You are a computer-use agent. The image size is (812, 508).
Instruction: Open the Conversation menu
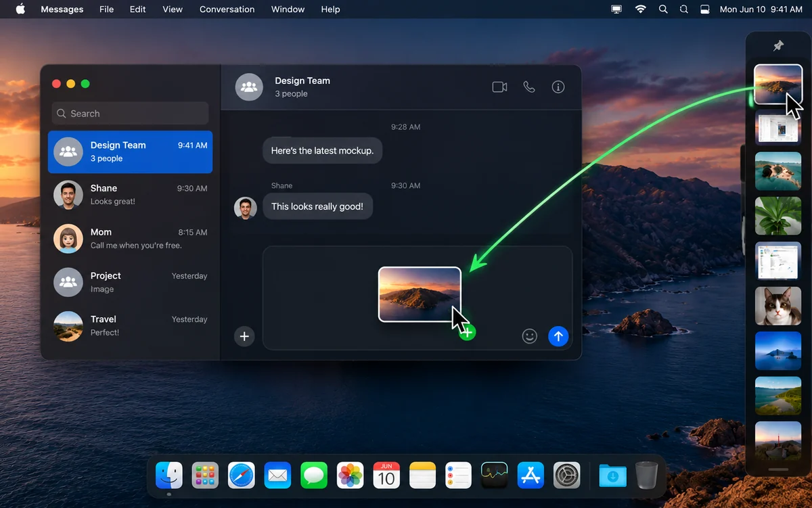[227, 9]
